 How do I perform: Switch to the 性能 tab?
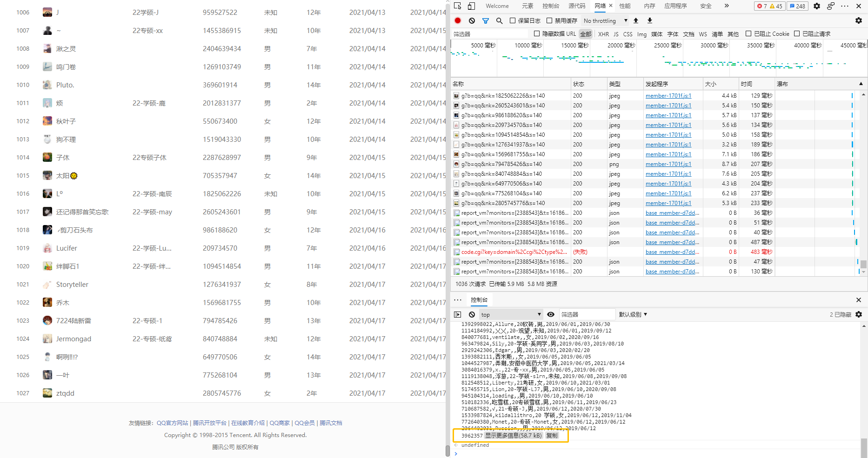click(625, 6)
